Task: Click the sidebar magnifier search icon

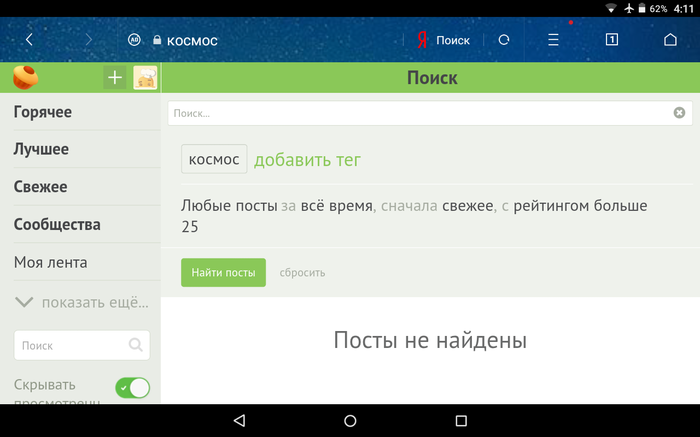Action: pyautogui.click(x=136, y=346)
